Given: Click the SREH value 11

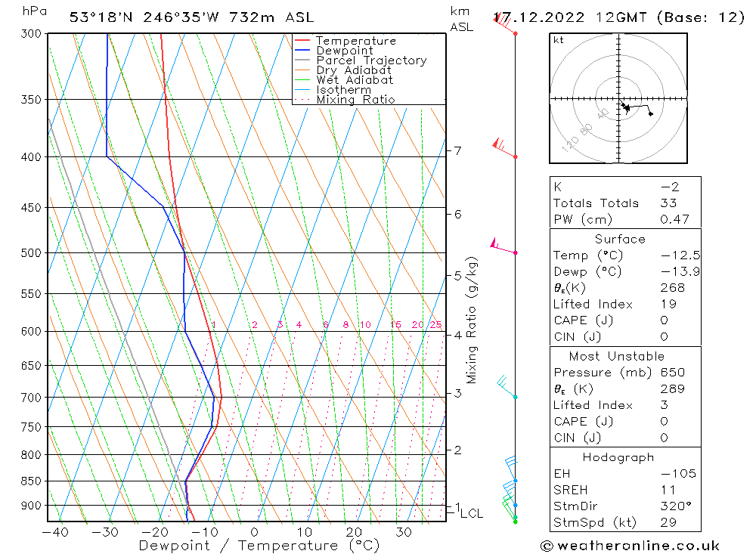Looking at the screenshot, I should pyautogui.click(x=668, y=490).
